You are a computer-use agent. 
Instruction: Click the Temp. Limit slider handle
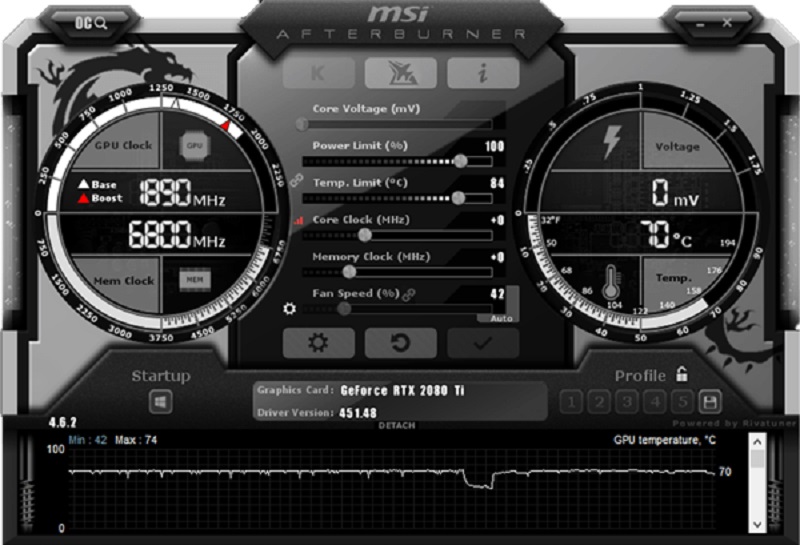[x=458, y=198]
